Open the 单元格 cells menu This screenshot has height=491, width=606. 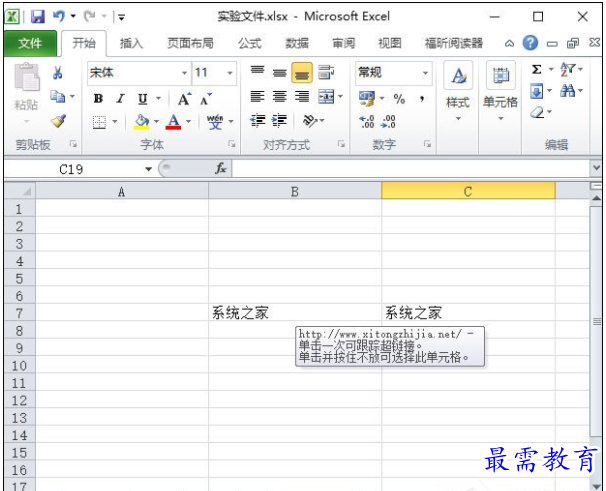(x=500, y=92)
